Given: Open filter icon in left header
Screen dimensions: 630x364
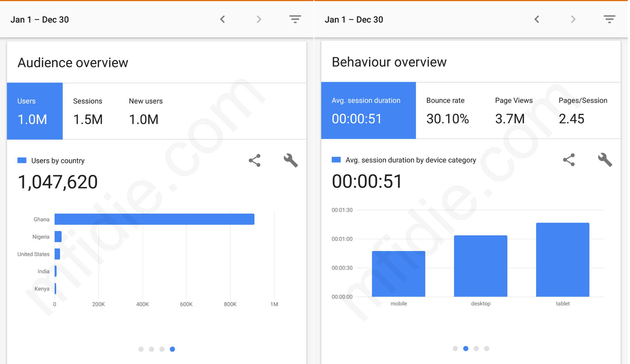Looking at the screenshot, I should [295, 19].
